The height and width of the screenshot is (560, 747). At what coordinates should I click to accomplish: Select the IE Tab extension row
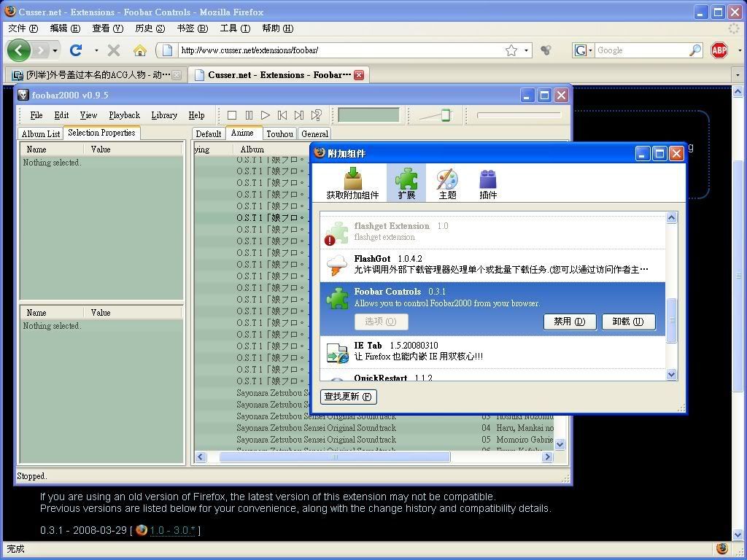click(x=492, y=352)
